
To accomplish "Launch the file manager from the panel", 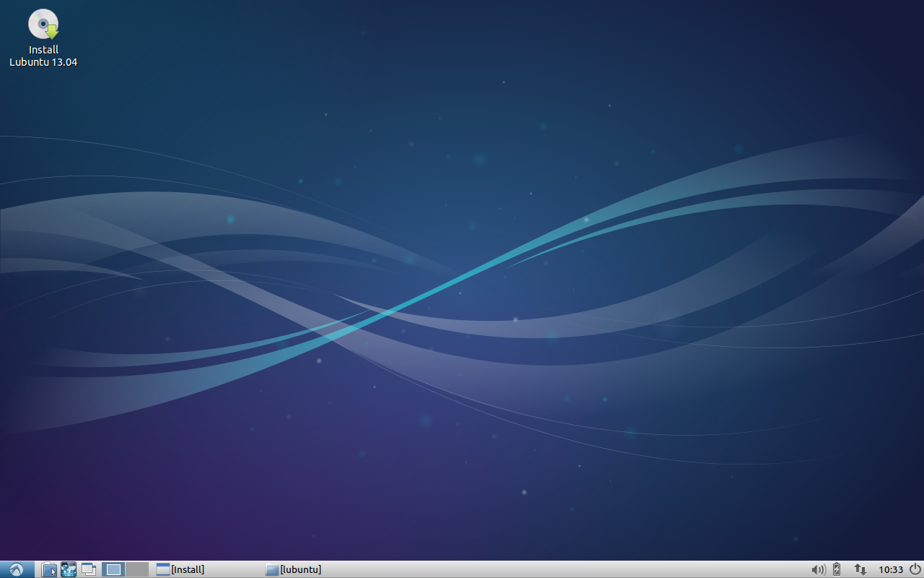I will pos(49,569).
